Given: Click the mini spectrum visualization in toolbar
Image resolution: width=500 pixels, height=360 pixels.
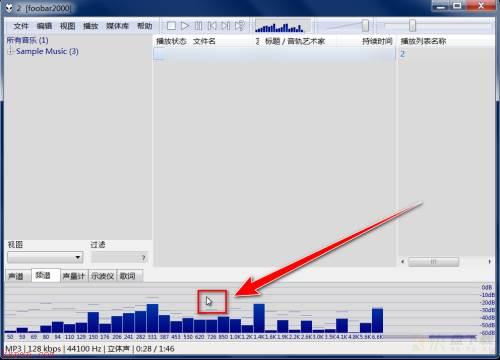Looking at the screenshot, I should point(279,27).
